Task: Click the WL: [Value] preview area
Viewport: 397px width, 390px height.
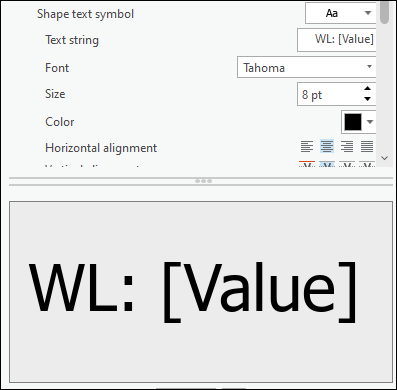Action: click(201, 292)
